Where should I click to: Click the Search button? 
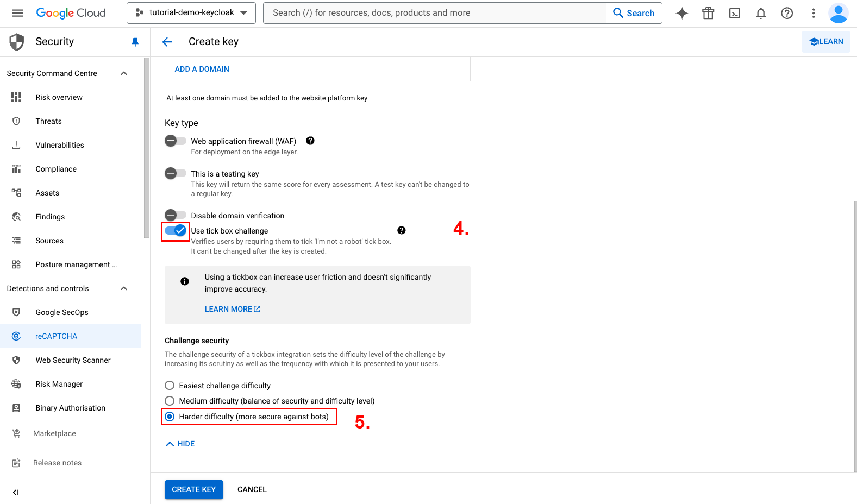(634, 13)
